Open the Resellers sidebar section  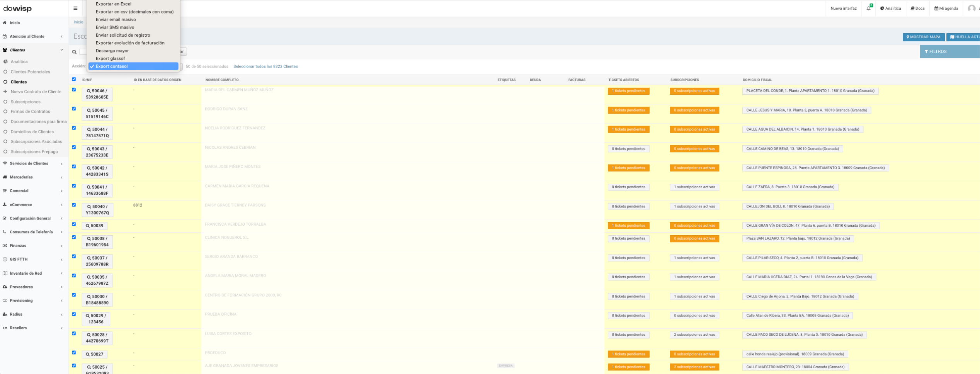coord(33,328)
